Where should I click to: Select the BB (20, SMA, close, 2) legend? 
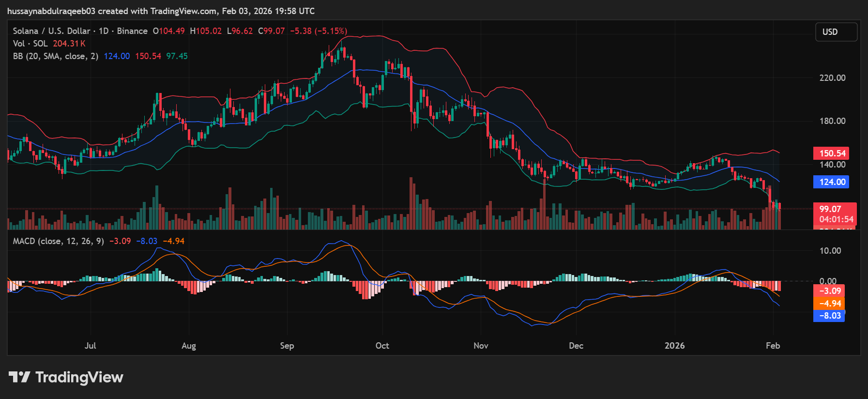55,56
